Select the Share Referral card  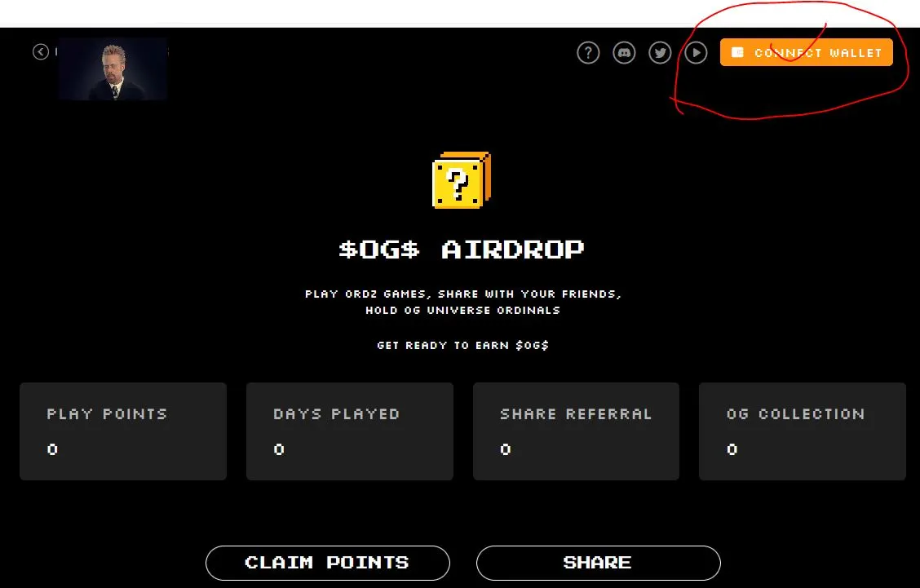pos(576,431)
